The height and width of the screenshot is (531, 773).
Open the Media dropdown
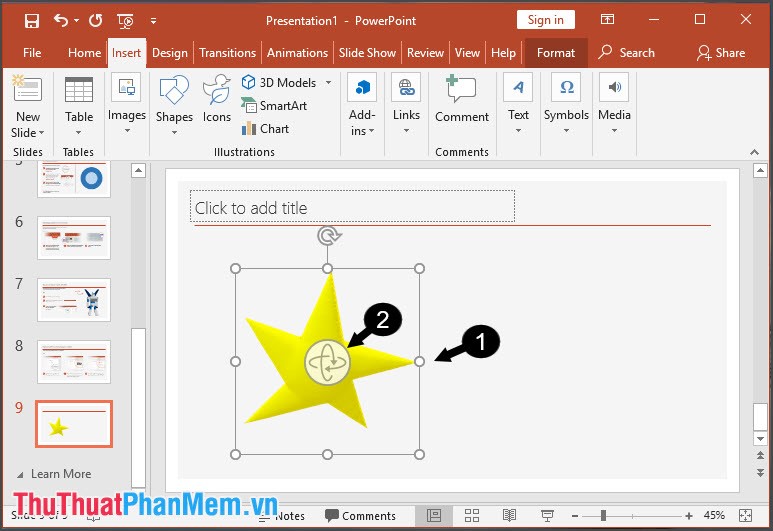[x=614, y=103]
